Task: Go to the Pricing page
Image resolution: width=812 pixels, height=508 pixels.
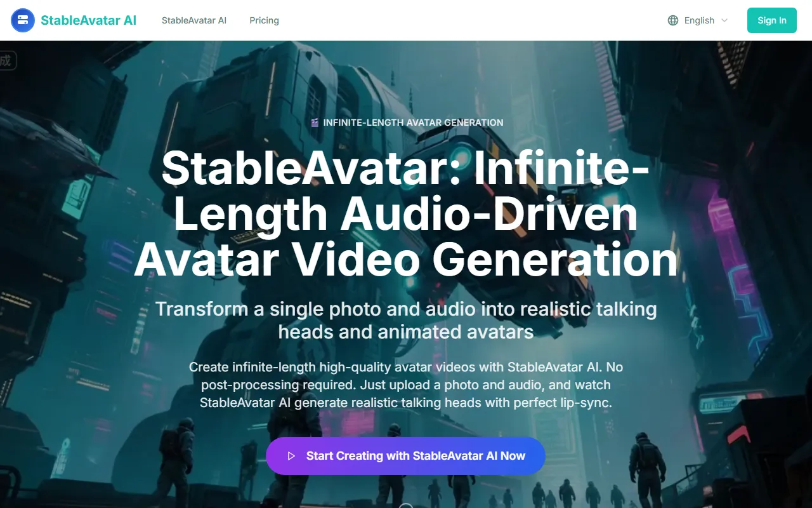Action: tap(264, 20)
